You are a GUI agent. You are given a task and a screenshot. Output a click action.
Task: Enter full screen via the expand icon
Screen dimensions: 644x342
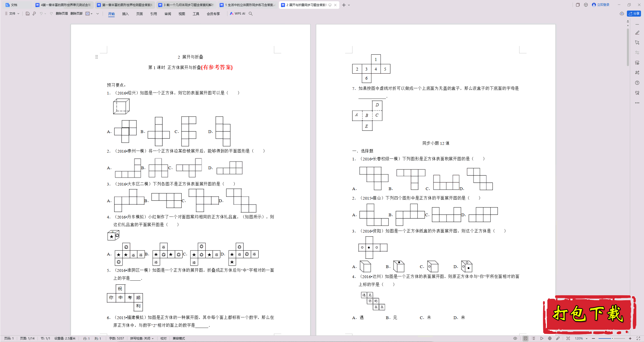(638, 338)
